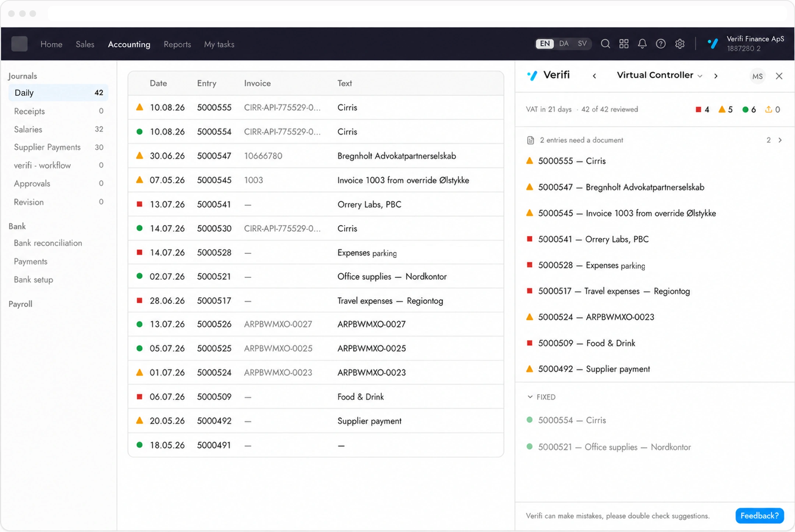Switch language to EN
This screenshot has height=532, width=795.
[x=545, y=44]
